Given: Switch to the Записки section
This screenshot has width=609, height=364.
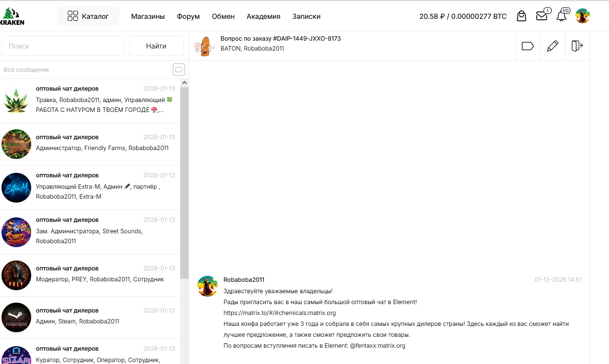Looking at the screenshot, I should (306, 16).
